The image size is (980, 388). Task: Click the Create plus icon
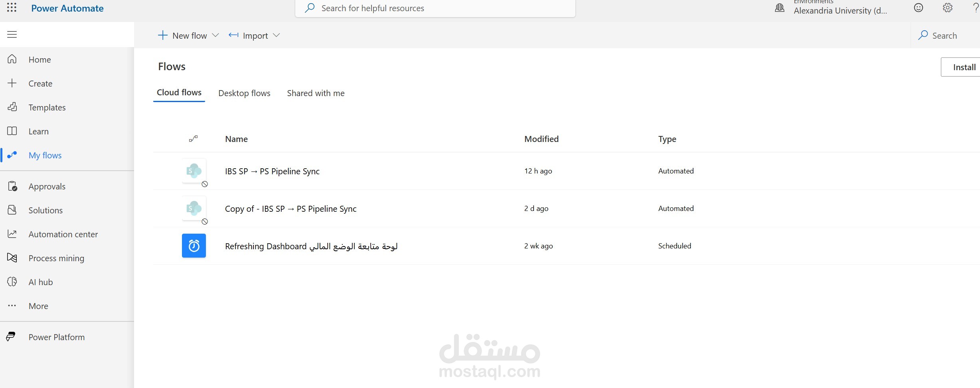[12, 83]
